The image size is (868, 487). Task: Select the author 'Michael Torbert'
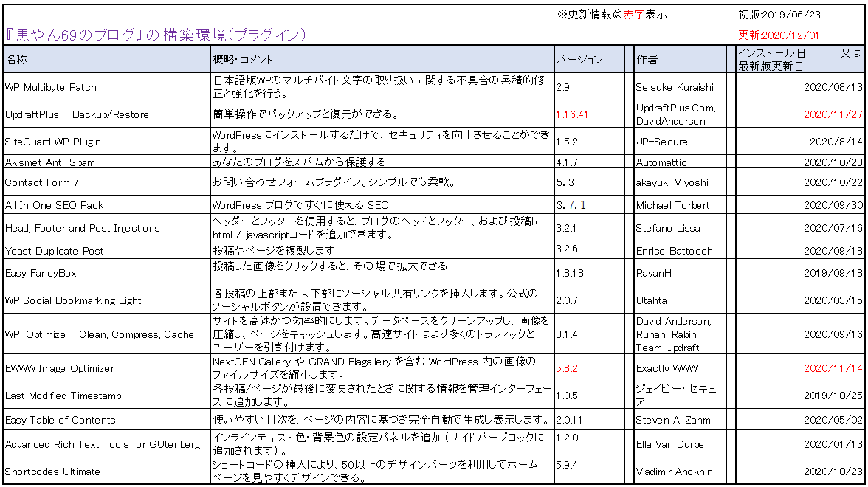(x=672, y=205)
